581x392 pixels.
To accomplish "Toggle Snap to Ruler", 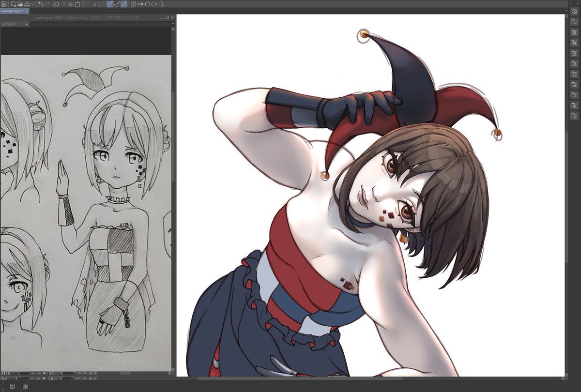I will coord(110,4).
